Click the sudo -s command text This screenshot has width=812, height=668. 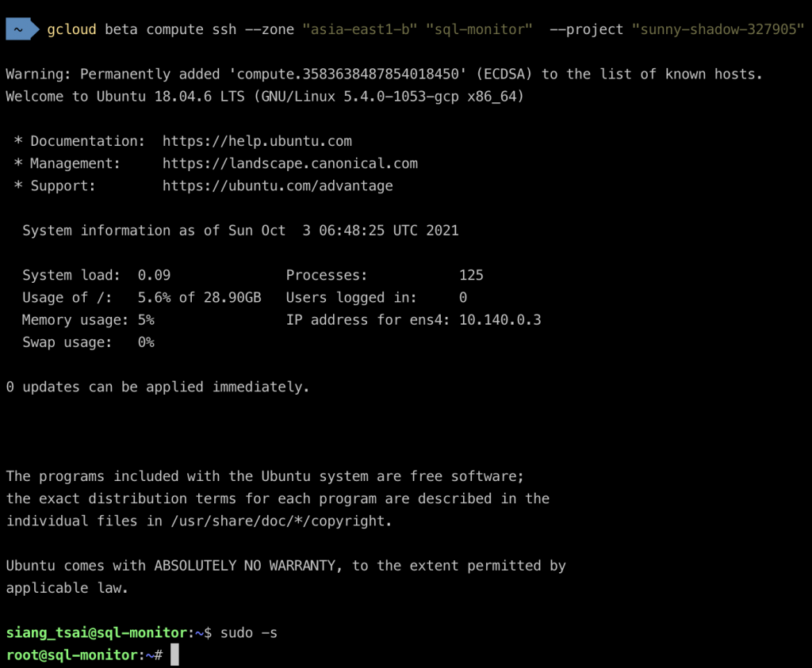248,633
